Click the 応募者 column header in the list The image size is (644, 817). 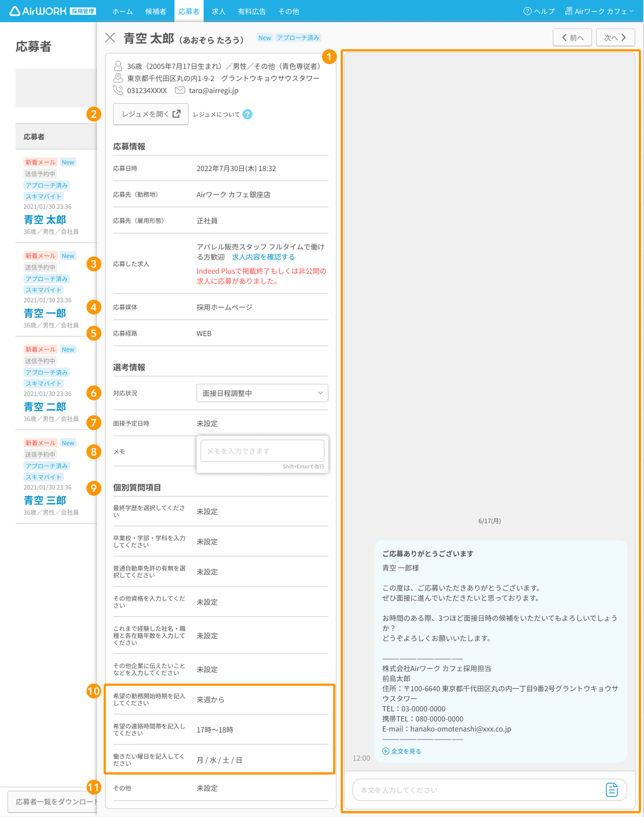(34, 136)
